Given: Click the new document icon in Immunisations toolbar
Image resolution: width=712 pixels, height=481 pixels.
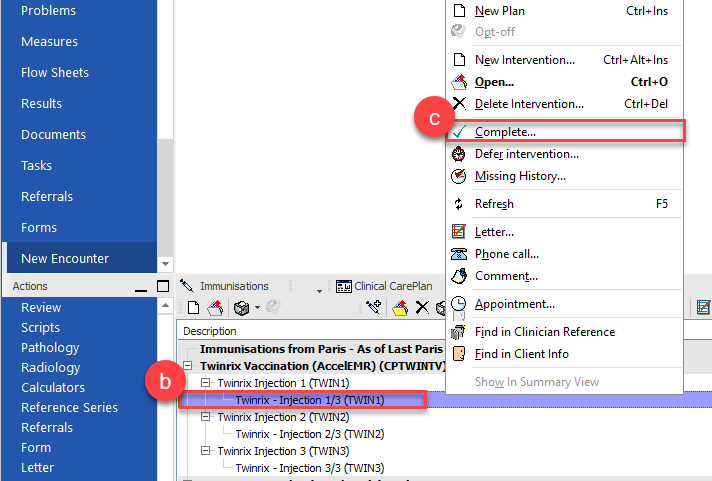Looking at the screenshot, I should (193, 307).
